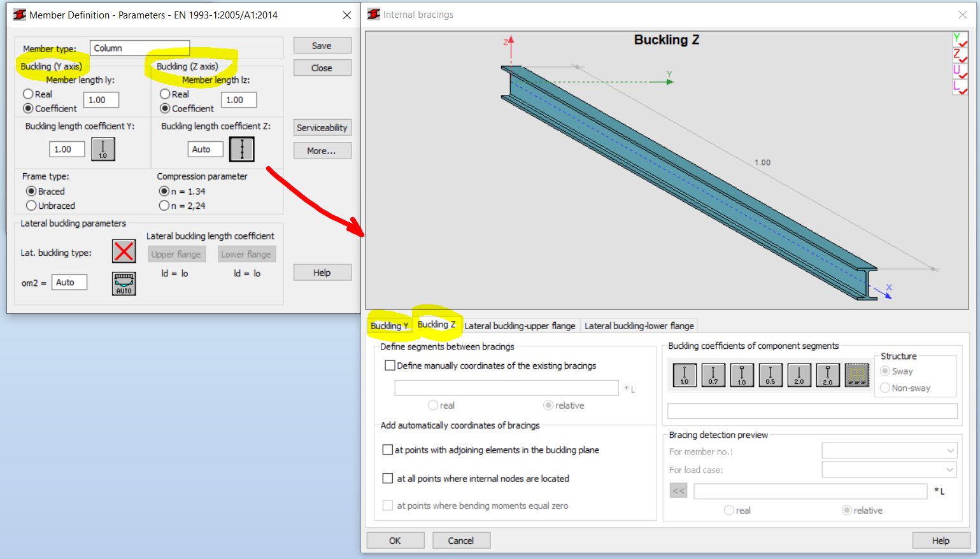Click the bracing coordinates input field
The width and height of the screenshot is (980, 559).
506,388
